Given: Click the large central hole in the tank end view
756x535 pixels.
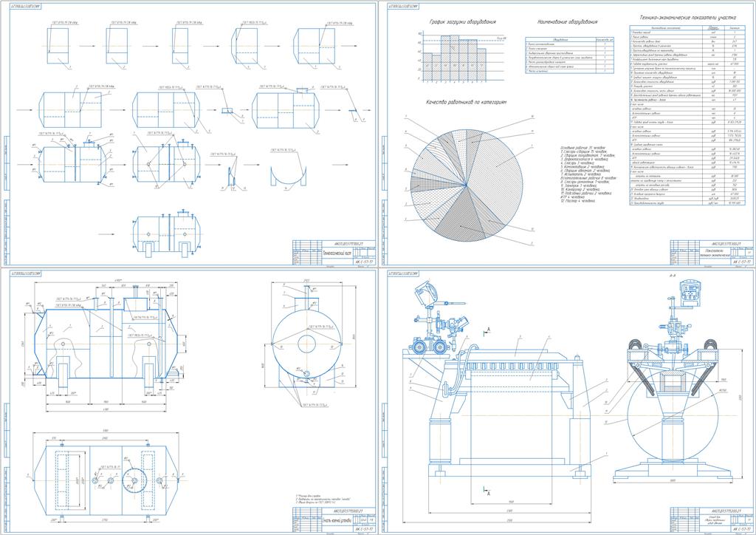Looking at the screenshot, I should [306, 344].
